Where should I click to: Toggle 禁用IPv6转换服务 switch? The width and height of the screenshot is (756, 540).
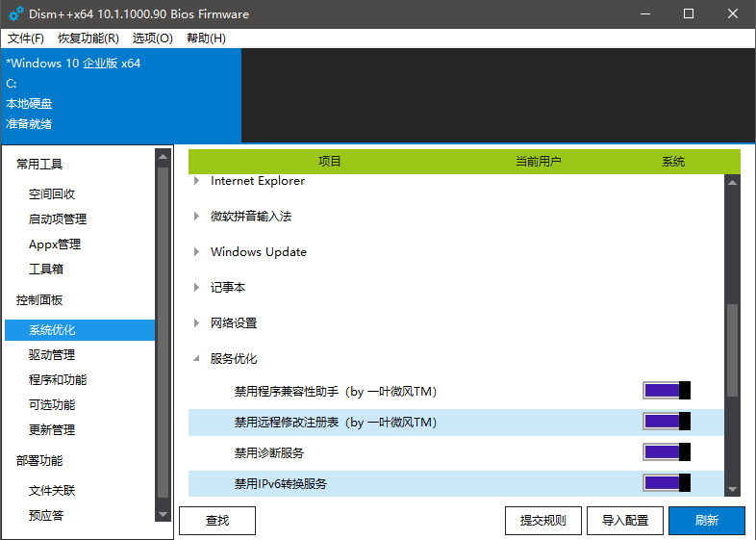(x=667, y=482)
